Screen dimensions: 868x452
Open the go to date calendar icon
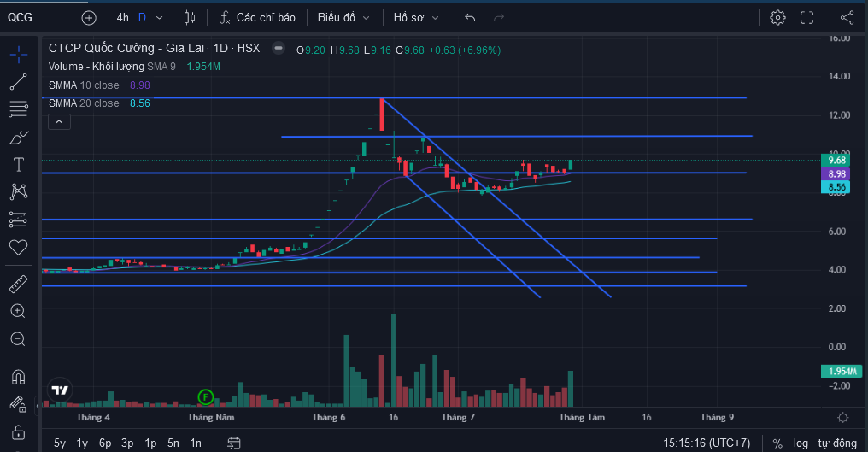(233, 443)
